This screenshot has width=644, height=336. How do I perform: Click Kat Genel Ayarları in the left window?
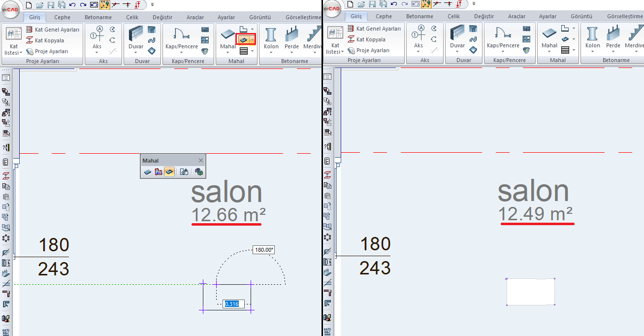(x=52, y=30)
